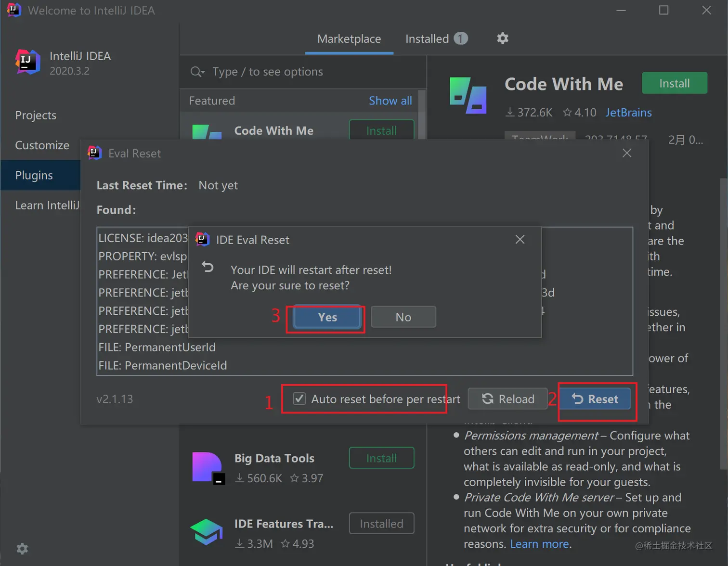
Task: Click the IDE Features Tra... plugin name
Action: pyautogui.click(x=284, y=524)
